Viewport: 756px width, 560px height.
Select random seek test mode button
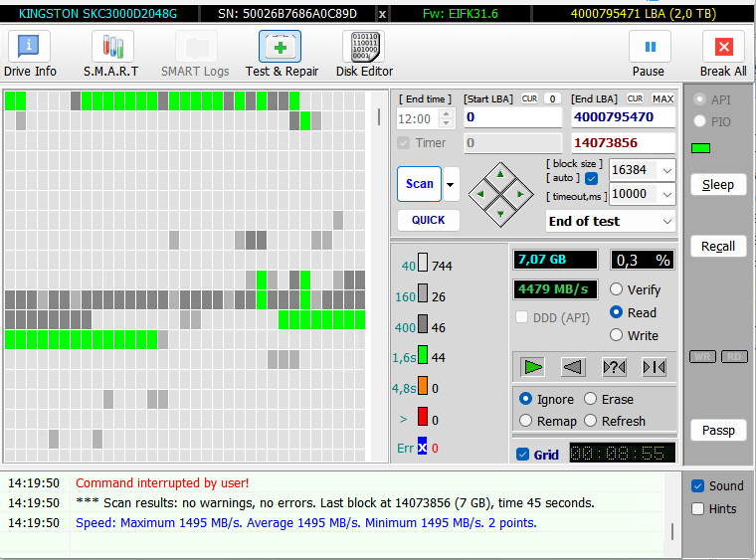614,367
